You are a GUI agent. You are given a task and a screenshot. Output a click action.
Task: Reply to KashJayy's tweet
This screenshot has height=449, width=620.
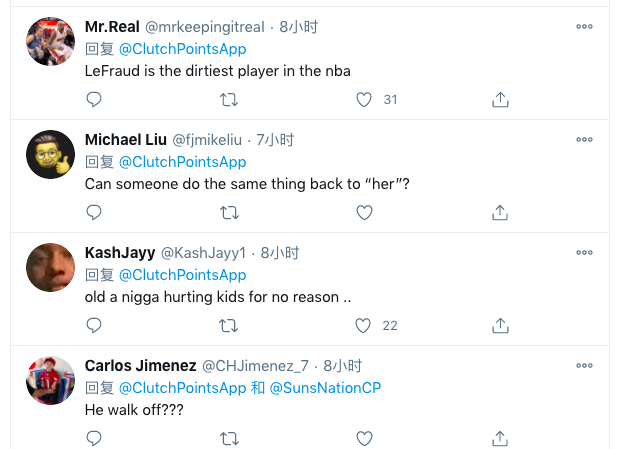94,325
